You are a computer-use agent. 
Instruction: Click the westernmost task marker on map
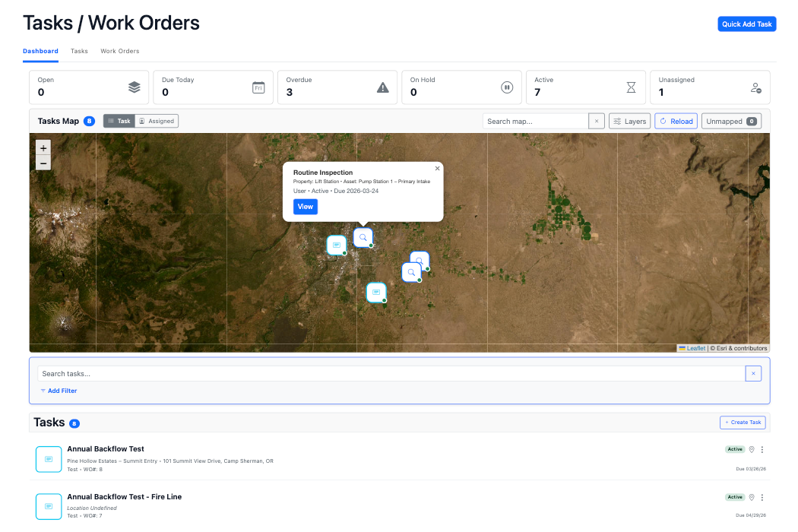[x=336, y=245]
